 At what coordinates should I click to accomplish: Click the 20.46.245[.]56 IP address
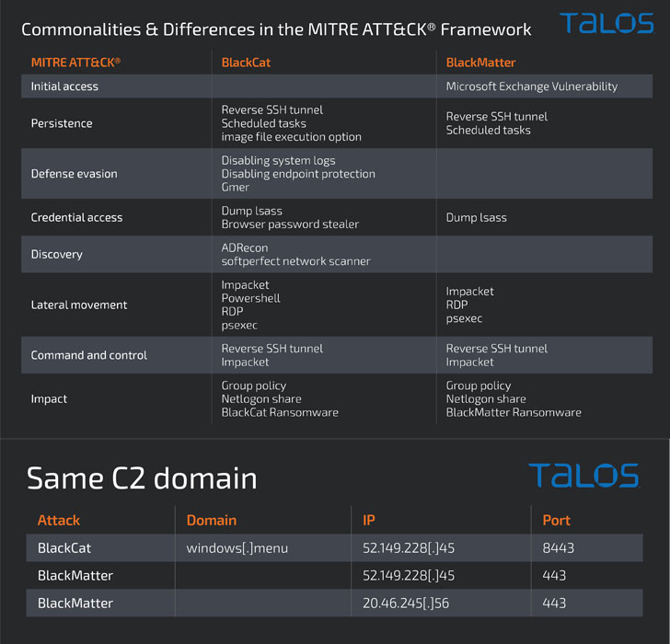pyautogui.click(x=406, y=603)
